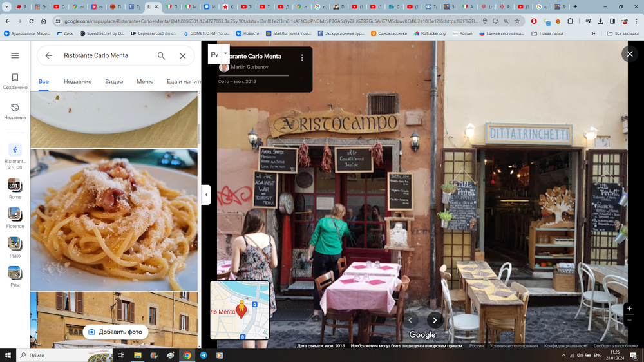Open the Условия использования link
The image size is (644, 362).
click(x=513, y=346)
